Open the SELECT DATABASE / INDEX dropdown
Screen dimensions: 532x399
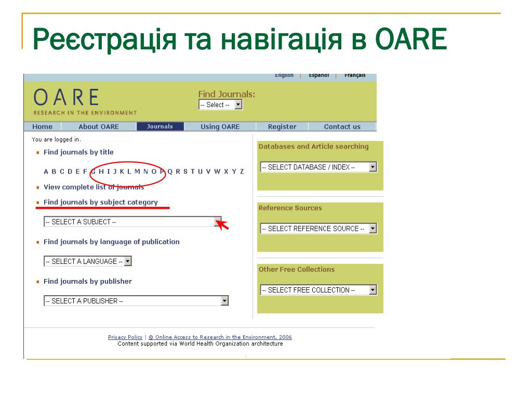click(318, 167)
